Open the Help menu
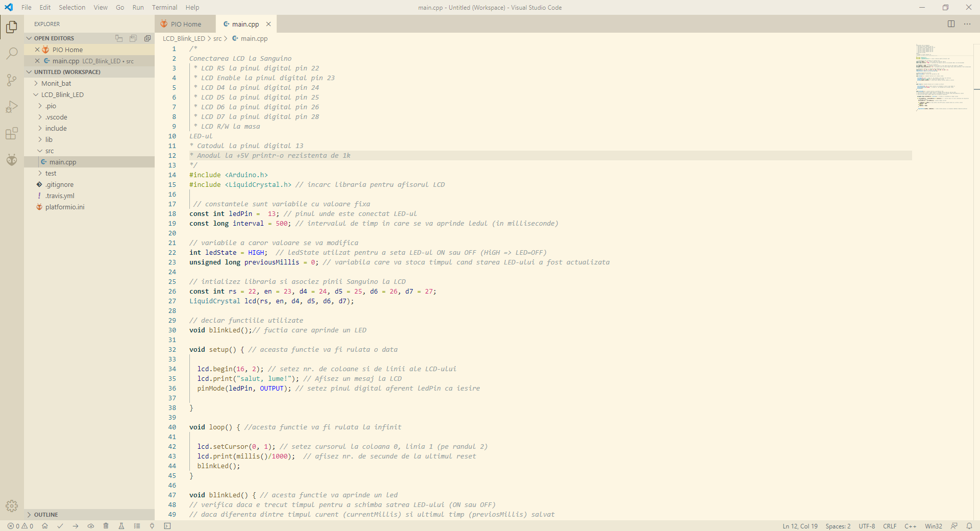 [x=192, y=7]
